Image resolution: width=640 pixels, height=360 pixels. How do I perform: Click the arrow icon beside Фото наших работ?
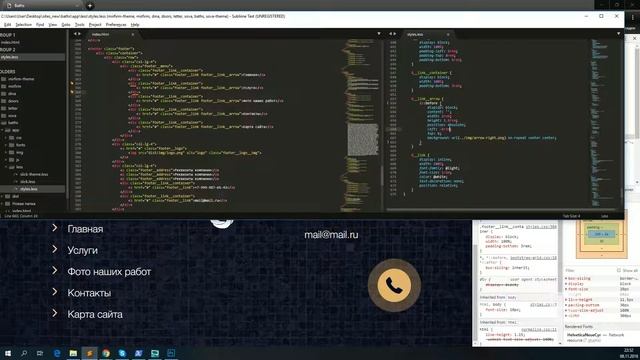[x=55, y=271]
